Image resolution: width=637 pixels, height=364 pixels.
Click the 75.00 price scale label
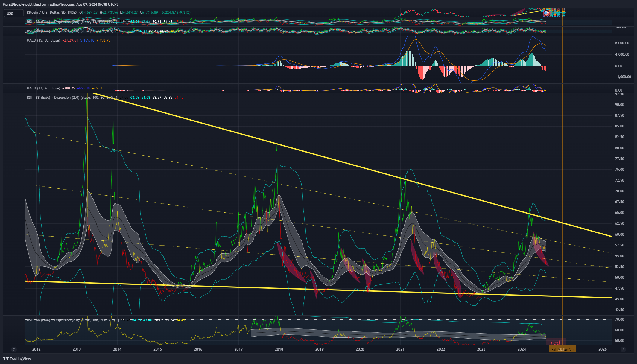tap(619, 170)
